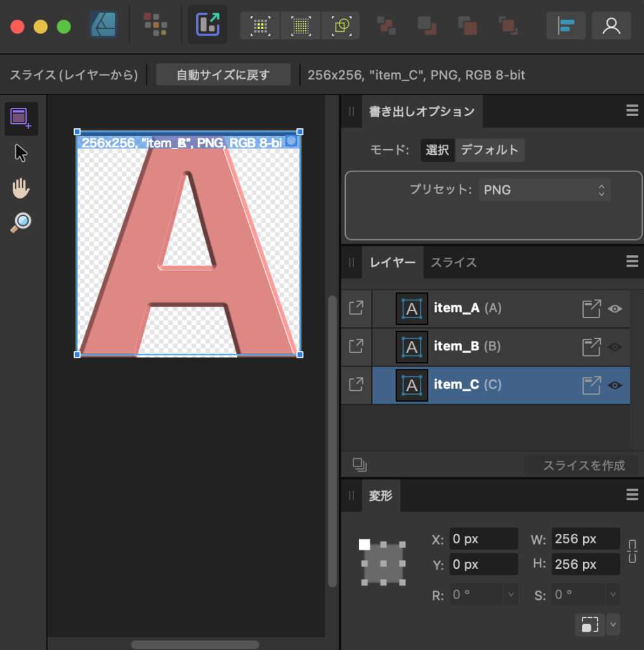This screenshot has width=644, height=650.
Task: Click the export slice icon for item_A
Action: pyautogui.click(x=591, y=309)
